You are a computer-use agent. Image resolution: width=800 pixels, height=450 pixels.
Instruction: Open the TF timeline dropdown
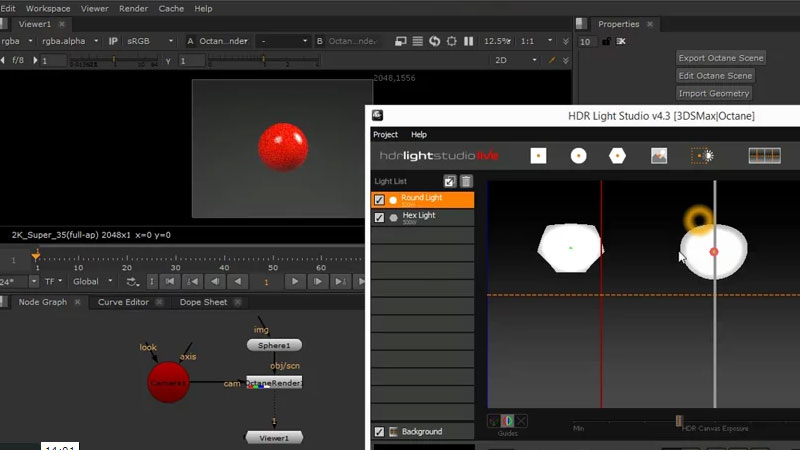(53, 282)
